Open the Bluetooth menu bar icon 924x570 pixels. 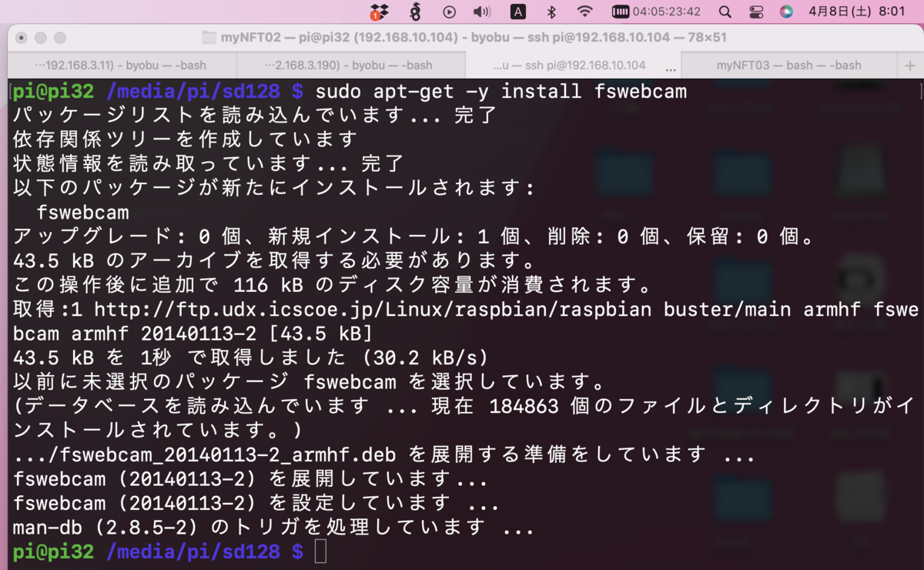pyautogui.click(x=551, y=12)
